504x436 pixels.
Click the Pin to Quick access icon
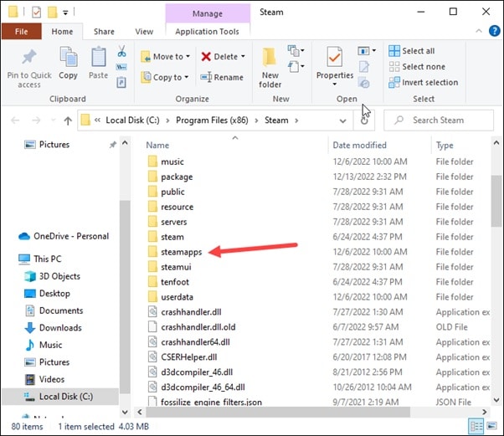click(29, 58)
